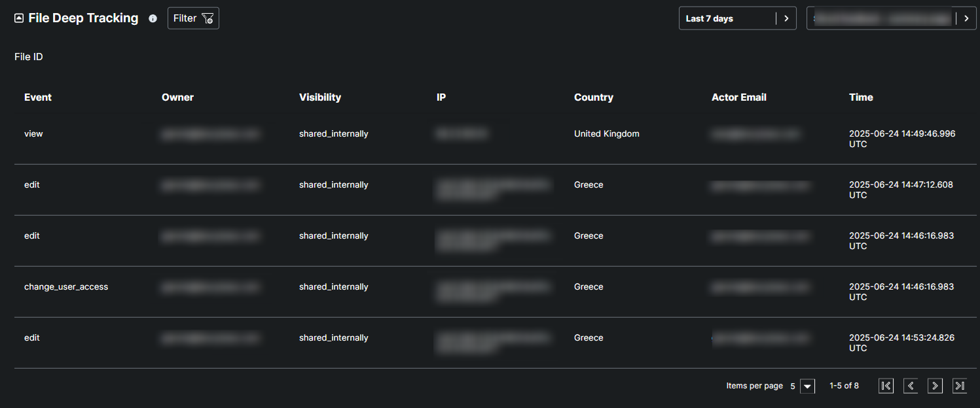This screenshot has height=408, width=980.
Task: Go to the next page of results
Action: 935,386
